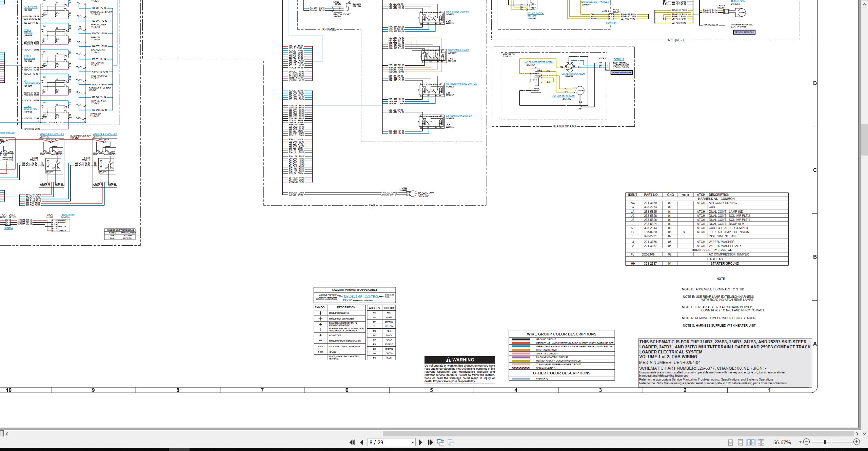
Task: Open the (13) PWR RLY MODULE 2 link
Action: pos(105,135)
